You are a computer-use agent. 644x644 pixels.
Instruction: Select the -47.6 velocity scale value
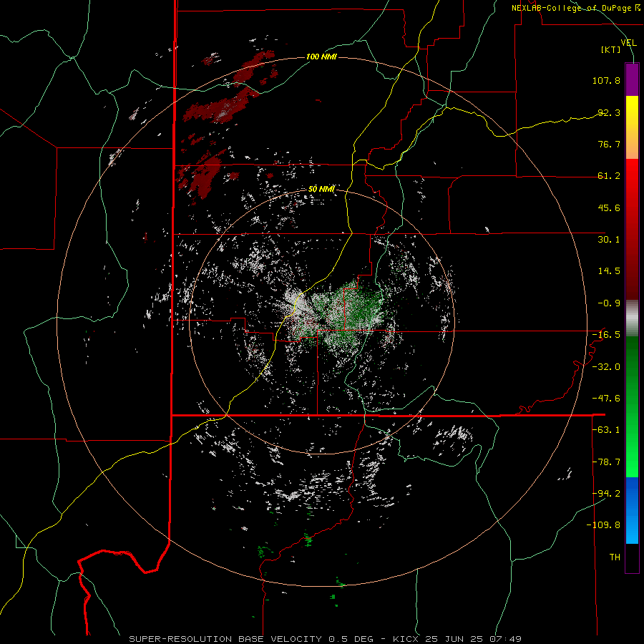pyautogui.click(x=606, y=399)
